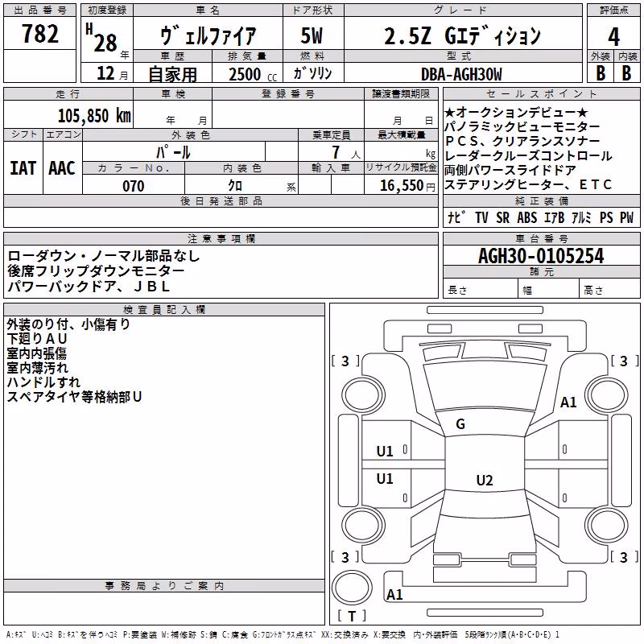Click PCS、クリアランスソナー line

pyautogui.click(x=522, y=142)
